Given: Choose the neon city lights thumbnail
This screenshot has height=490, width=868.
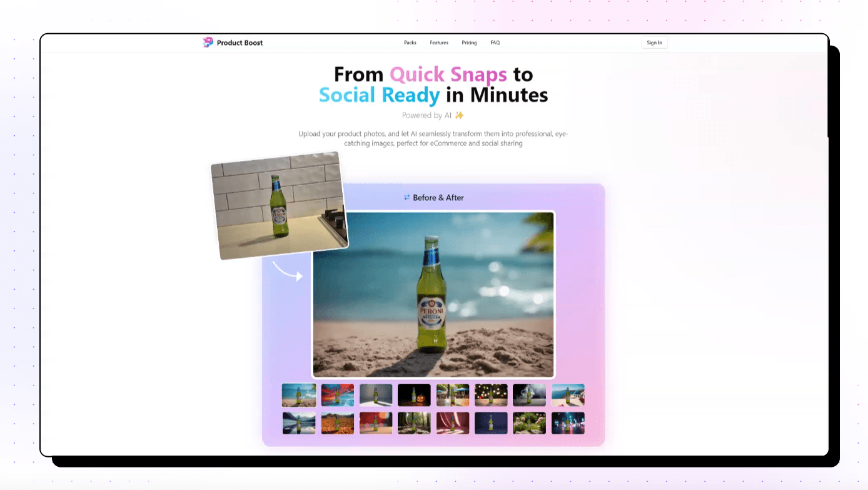Looking at the screenshot, I should (568, 423).
